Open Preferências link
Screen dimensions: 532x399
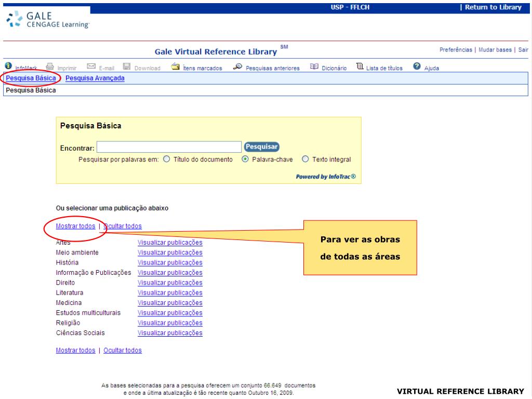coord(456,50)
